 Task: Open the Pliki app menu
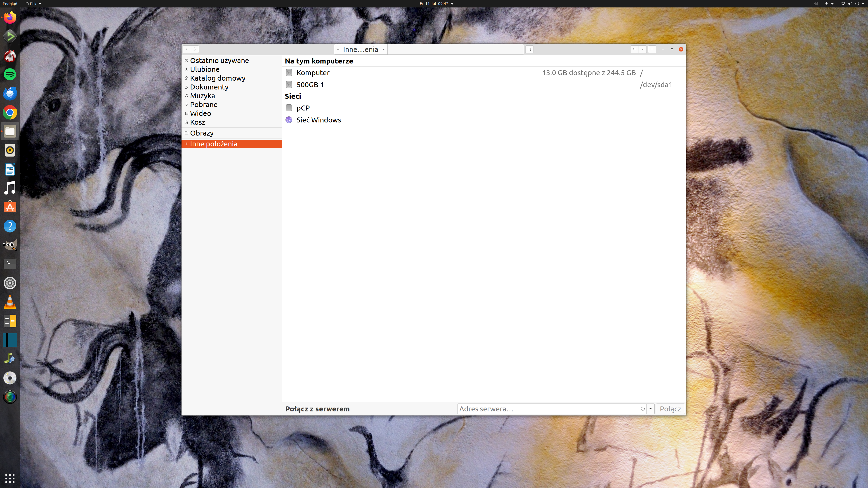[x=33, y=4]
